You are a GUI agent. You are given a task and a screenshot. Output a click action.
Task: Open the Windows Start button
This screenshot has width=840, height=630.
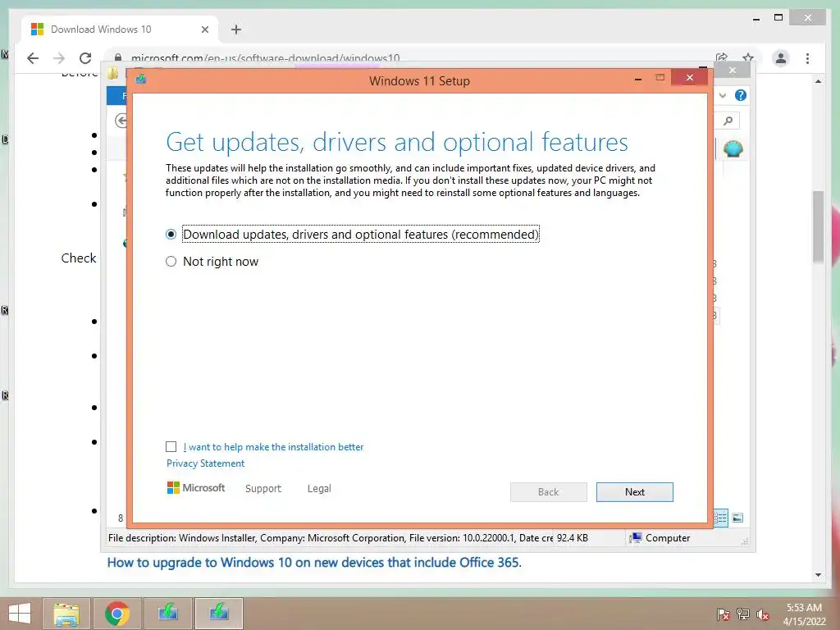20,614
